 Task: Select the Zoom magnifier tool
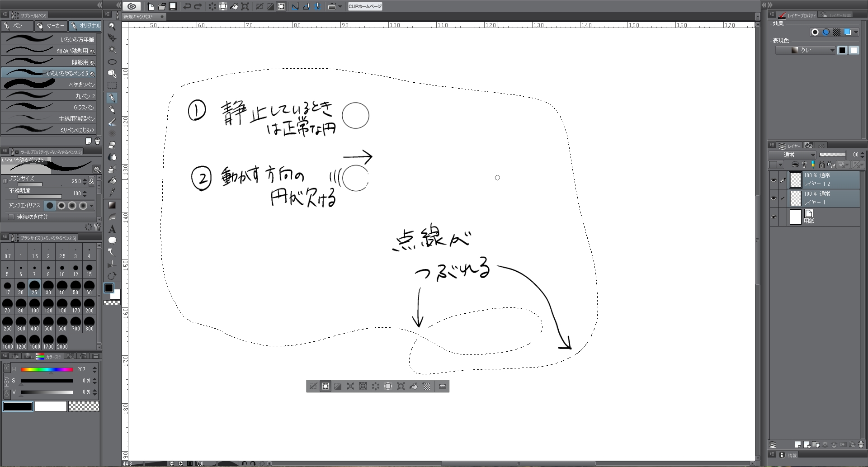click(x=112, y=26)
